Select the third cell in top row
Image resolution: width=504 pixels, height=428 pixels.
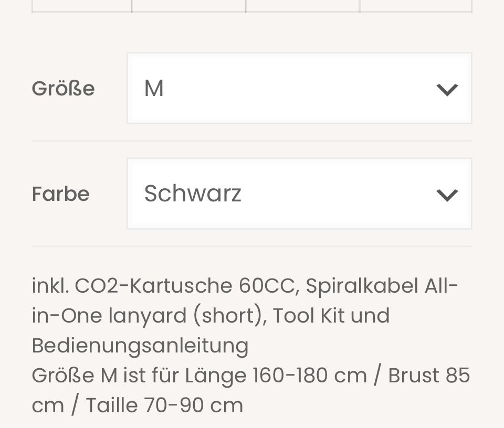pos(302,5)
